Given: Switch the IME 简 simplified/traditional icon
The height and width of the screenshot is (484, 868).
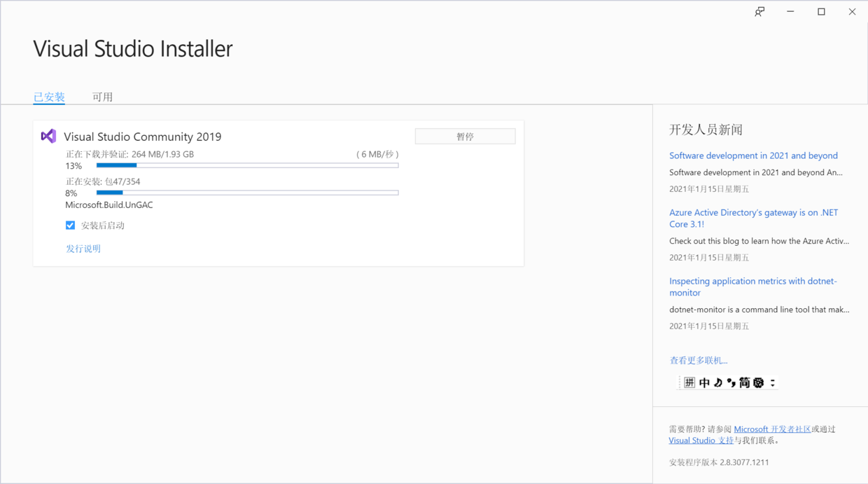Looking at the screenshot, I should coord(744,382).
